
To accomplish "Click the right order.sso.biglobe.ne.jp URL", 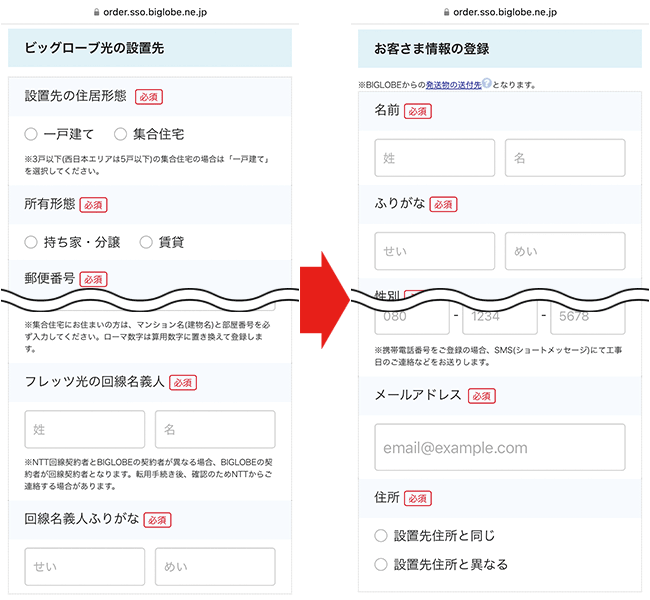I will [505, 12].
